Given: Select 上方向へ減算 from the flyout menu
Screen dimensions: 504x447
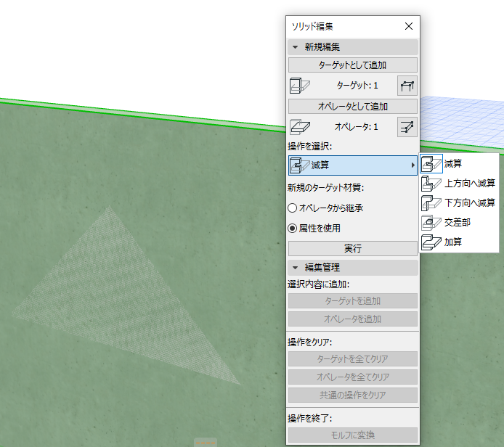Looking at the screenshot, I should pyautogui.click(x=459, y=184).
